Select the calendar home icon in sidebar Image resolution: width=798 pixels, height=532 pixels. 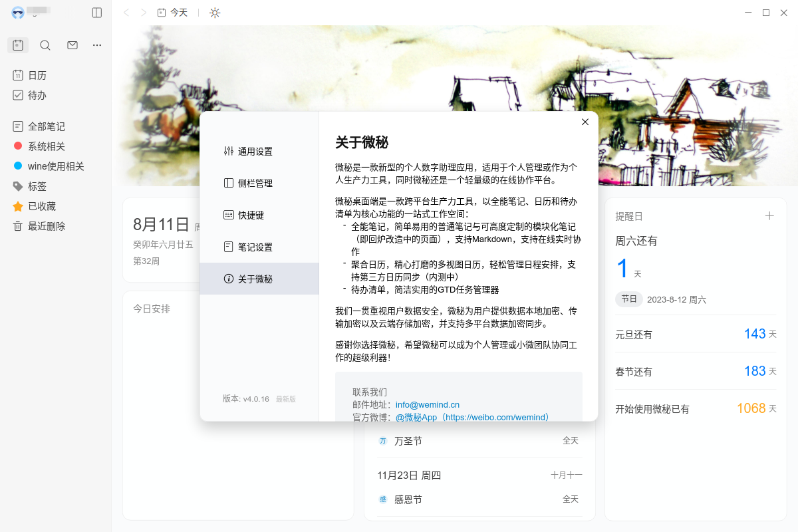(18, 45)
